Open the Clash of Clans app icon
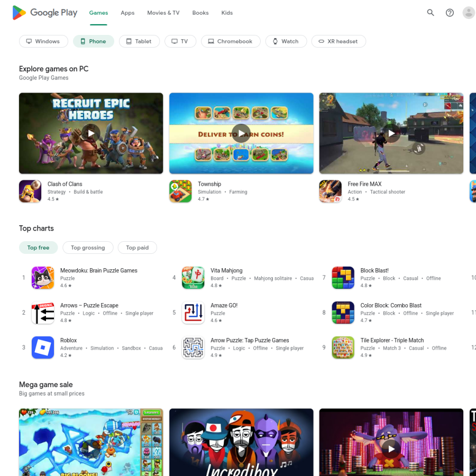Screen dimensions: 476x476 click(30, 191)
